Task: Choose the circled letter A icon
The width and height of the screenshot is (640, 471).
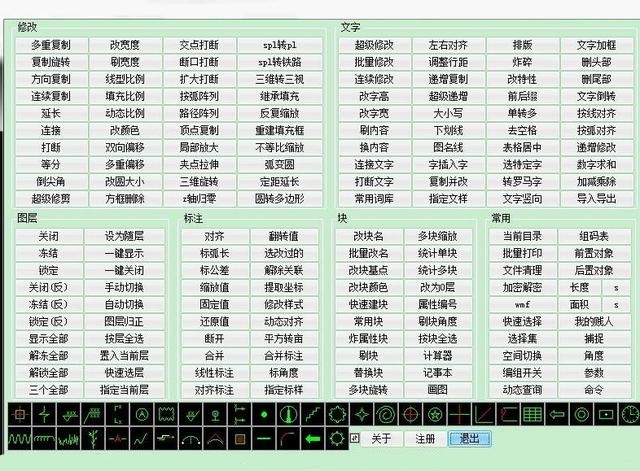Action: coord(142,415)
